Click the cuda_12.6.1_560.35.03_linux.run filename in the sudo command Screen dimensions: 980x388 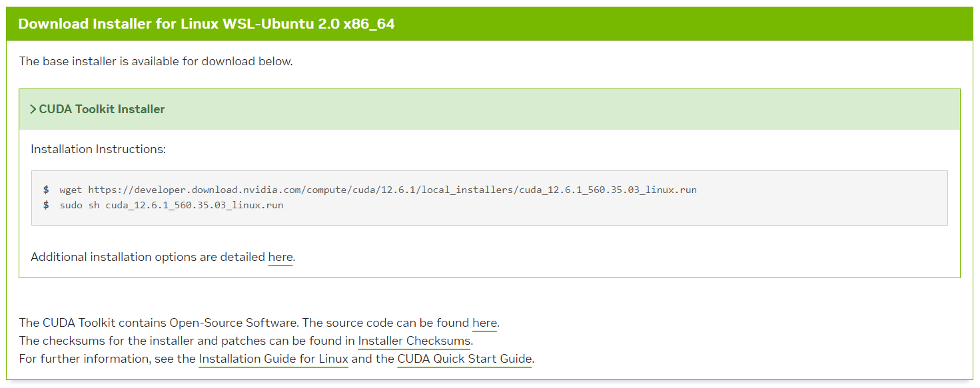pos(194,205)
